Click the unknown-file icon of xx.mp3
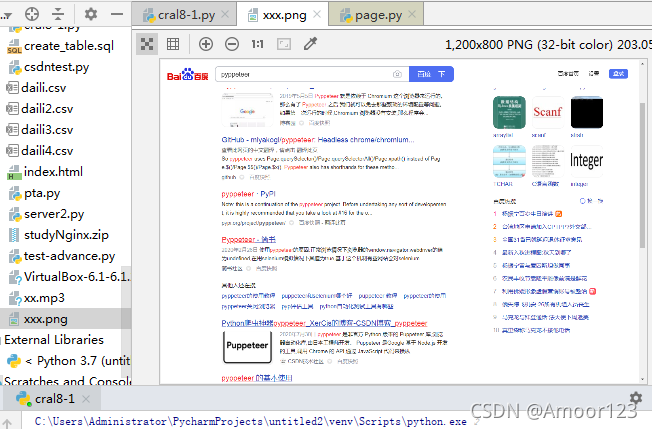The image size is (652, 429). pos(15,298)
